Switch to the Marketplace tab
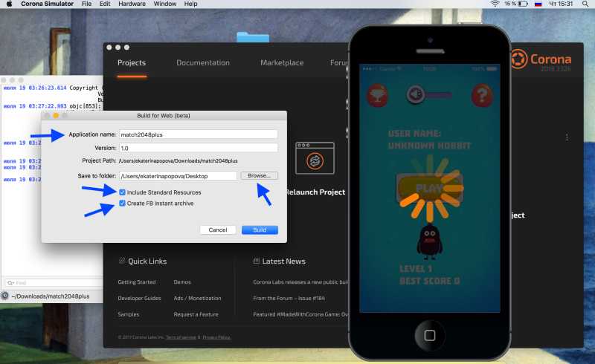Viewport: 595px width, 364px height. tap(282, 63)
